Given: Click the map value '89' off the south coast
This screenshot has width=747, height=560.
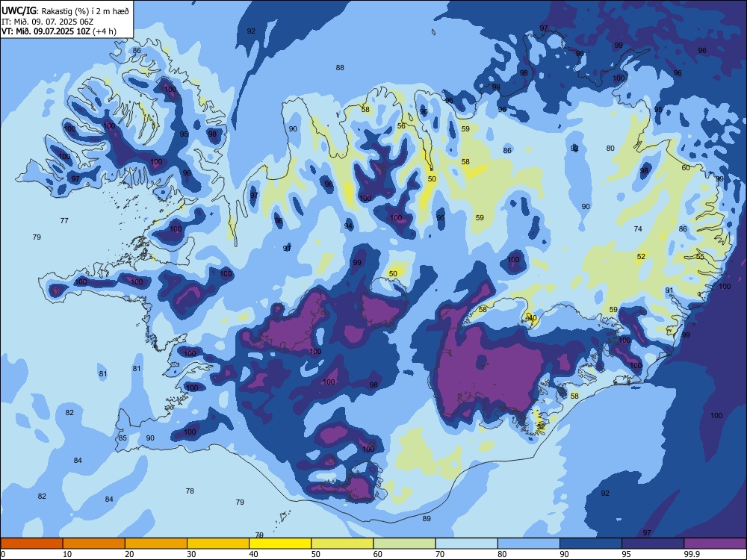Looking at the screenshot, I should 427,519.
